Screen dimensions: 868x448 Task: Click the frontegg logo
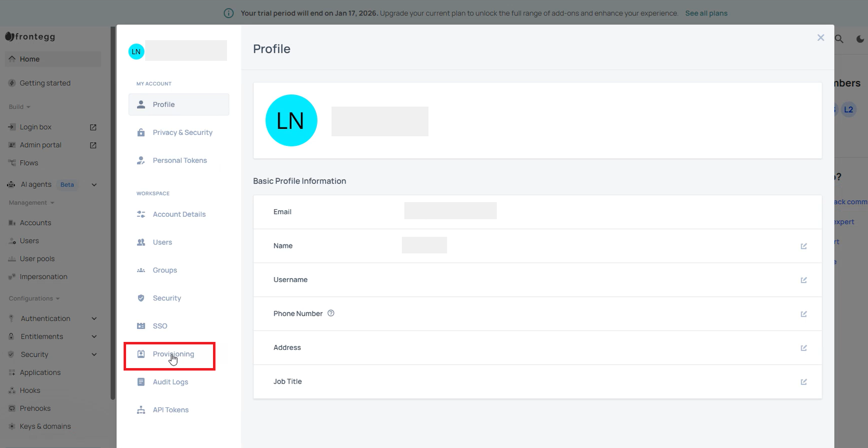click(x=30, y=37)
